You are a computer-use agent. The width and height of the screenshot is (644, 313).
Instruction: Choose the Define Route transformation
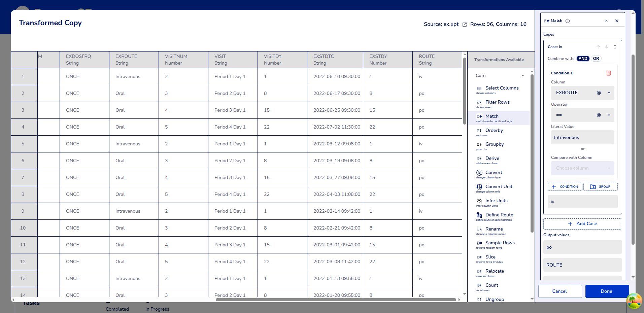[499, 215]
